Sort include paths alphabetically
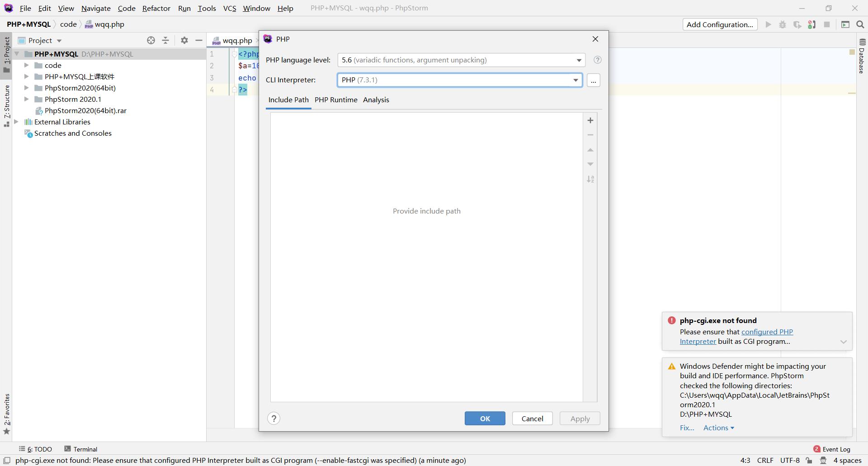 (x=590, y=179)
